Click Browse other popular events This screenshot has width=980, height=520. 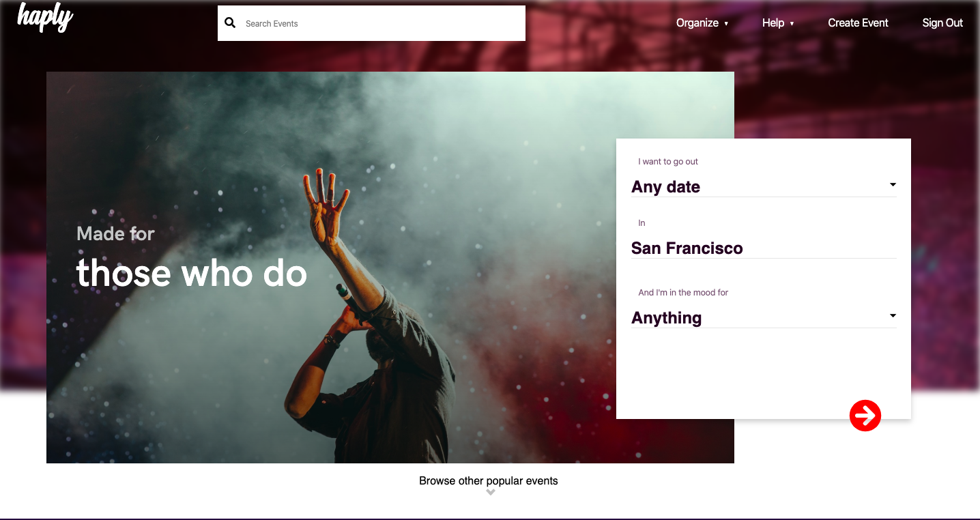pyautogui.click(x=489, y=480)
